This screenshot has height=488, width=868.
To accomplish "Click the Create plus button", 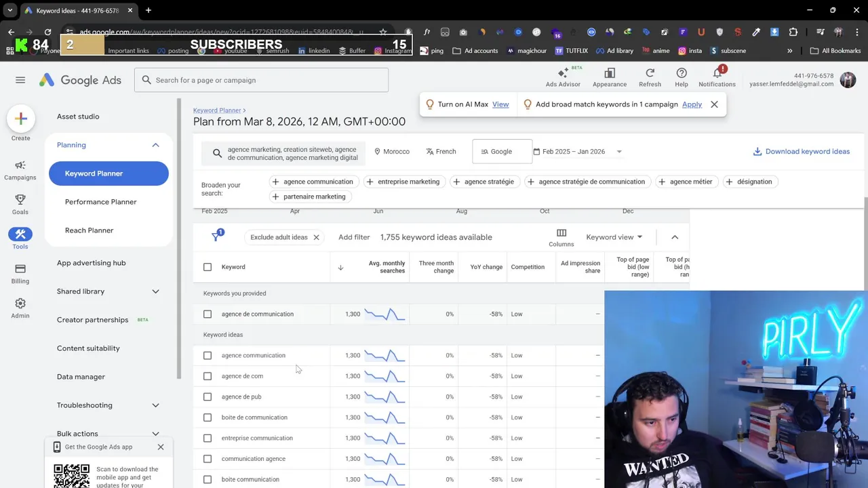I will tap(21, 119).
